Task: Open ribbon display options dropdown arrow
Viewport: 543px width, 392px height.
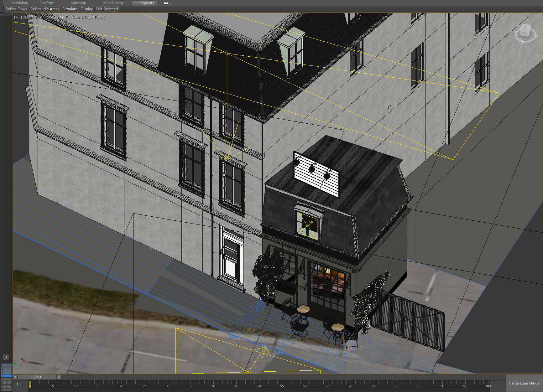Action: tap(171, 3)
